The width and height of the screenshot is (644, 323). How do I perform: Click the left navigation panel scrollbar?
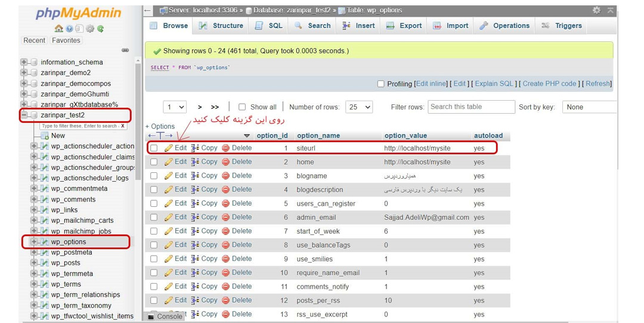138,123
